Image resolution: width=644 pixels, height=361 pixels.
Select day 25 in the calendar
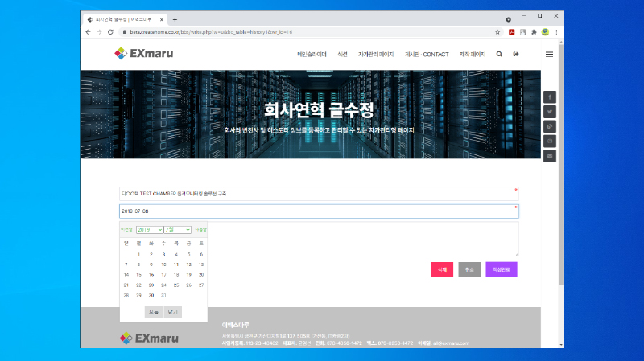pyautogui.click(x=176, y=285)
